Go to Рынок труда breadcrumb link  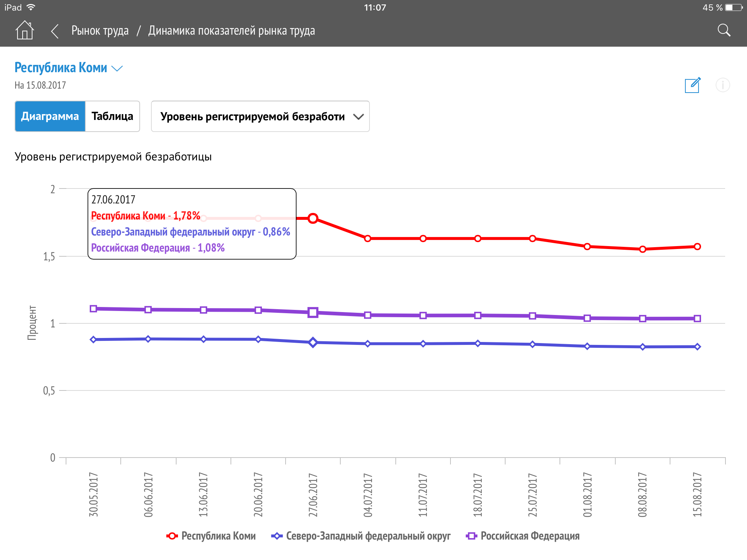100,31
